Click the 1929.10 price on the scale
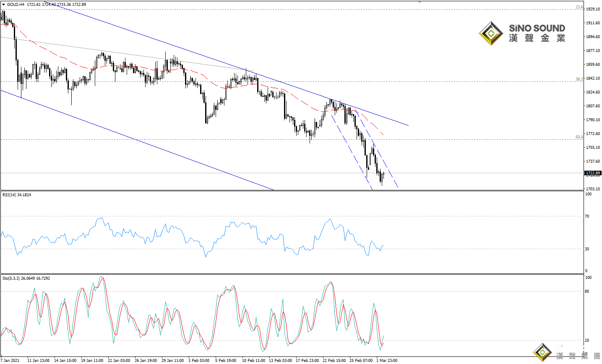The height and width of the screenshot is (364, 602). tap(592, 9)
